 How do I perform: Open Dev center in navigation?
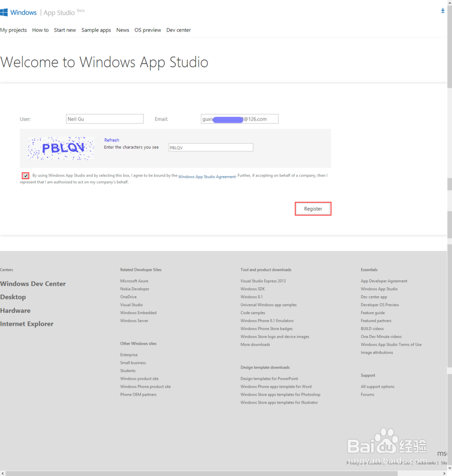[179, 30]
